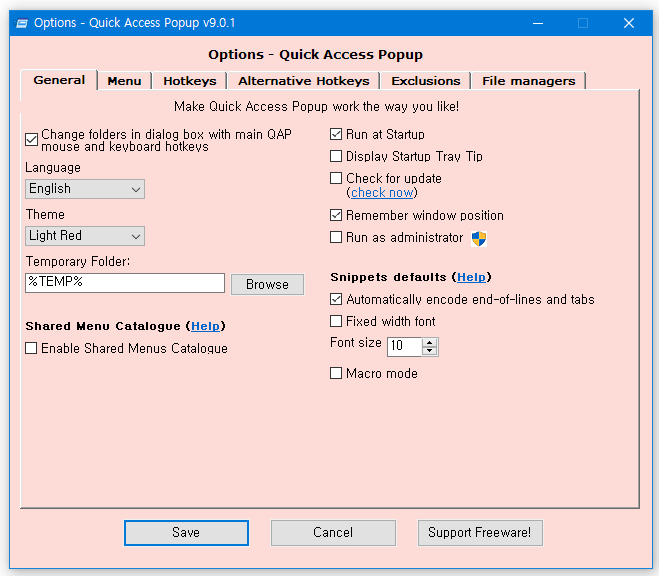Enable Macro mode checkbox
The image size is (659, 576).
point(336,373)
